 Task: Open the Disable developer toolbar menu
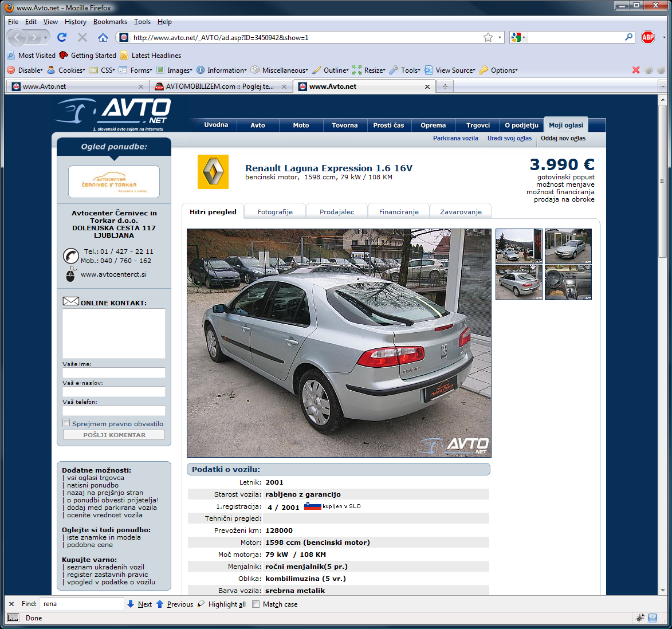[x=25, y=70]
